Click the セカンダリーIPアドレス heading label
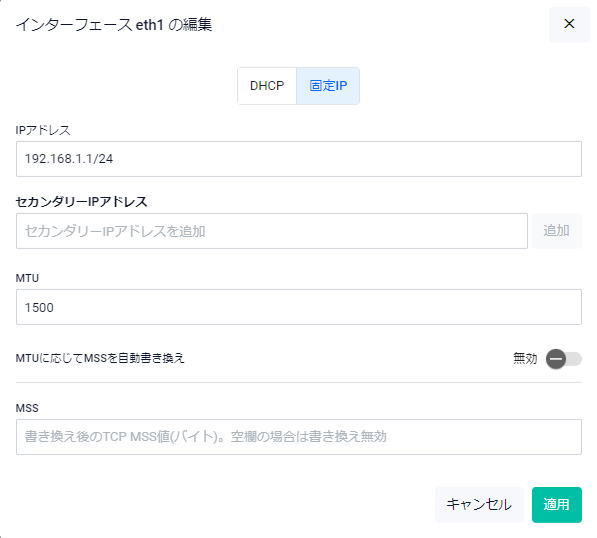Viewport: 597px width, 538px height. point(81,201)
